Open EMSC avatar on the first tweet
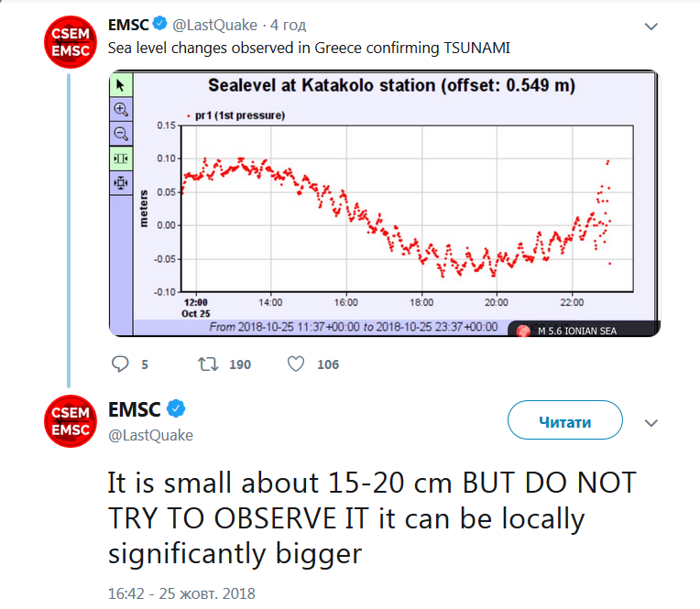Screen dimensions: 700x609 click(71, 41)
